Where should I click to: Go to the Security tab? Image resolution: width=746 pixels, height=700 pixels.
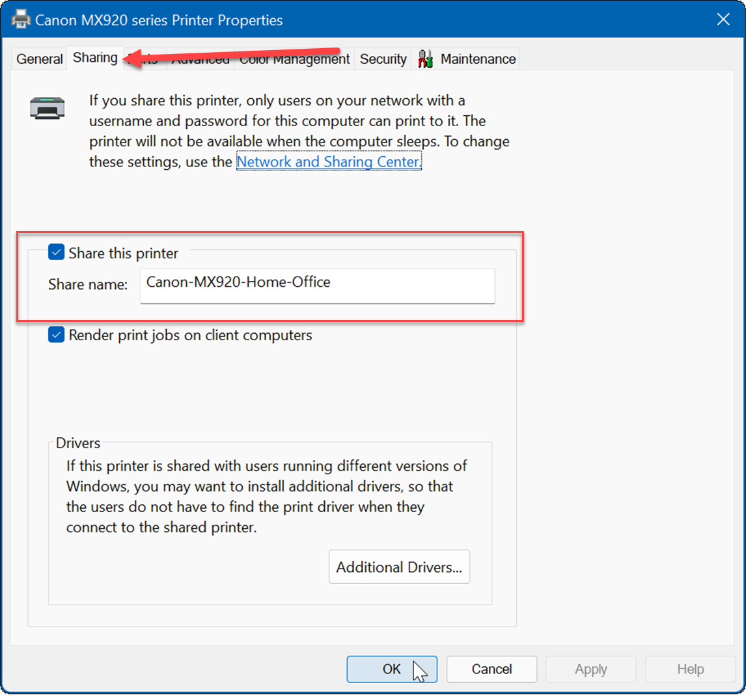click(x=383, y=59)
